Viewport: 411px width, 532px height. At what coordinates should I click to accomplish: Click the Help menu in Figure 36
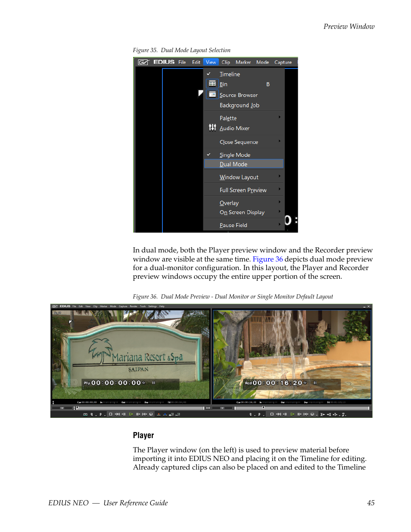coord(162,306)
